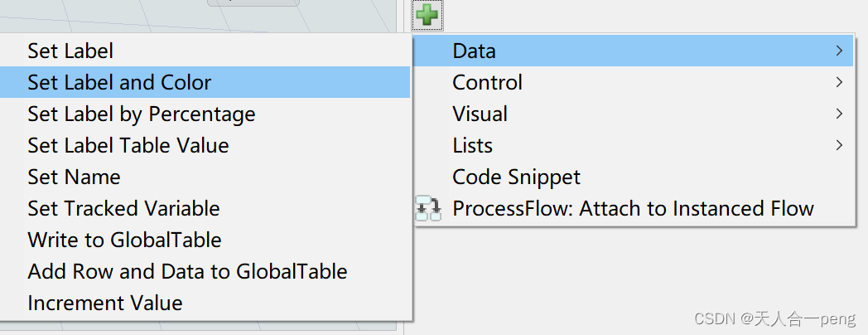Choose Set Label from submenu

point(70,51)
